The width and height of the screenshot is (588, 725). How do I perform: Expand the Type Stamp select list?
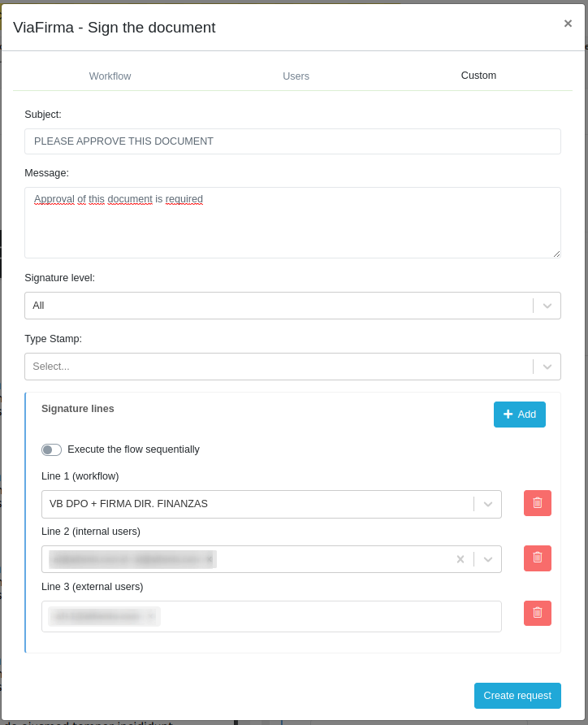coord(547,367)
